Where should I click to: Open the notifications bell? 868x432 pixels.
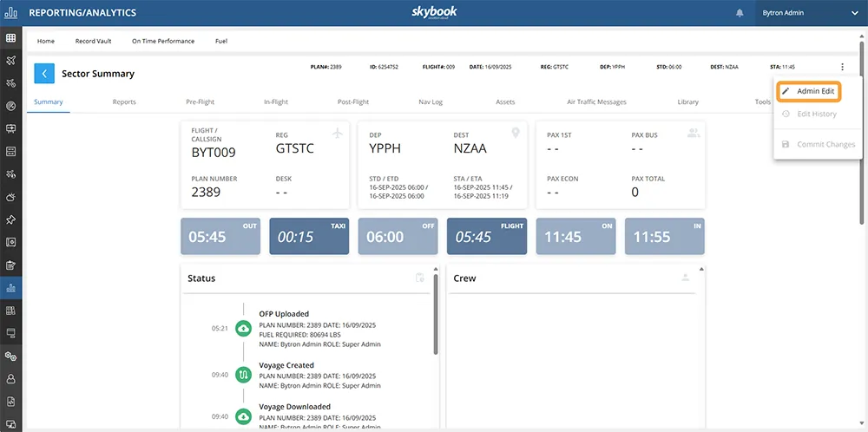point(740,13)
